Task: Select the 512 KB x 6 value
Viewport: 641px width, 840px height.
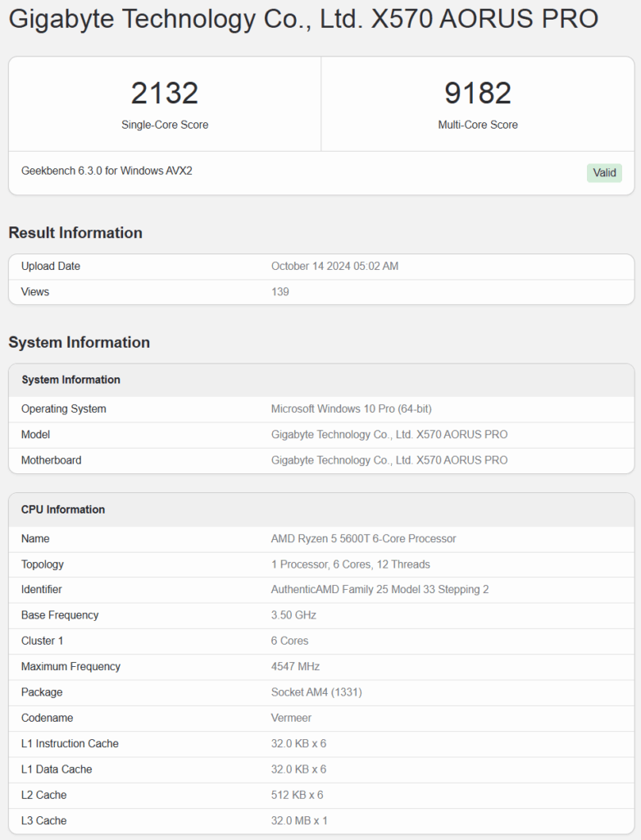Action: coord(298,795)
